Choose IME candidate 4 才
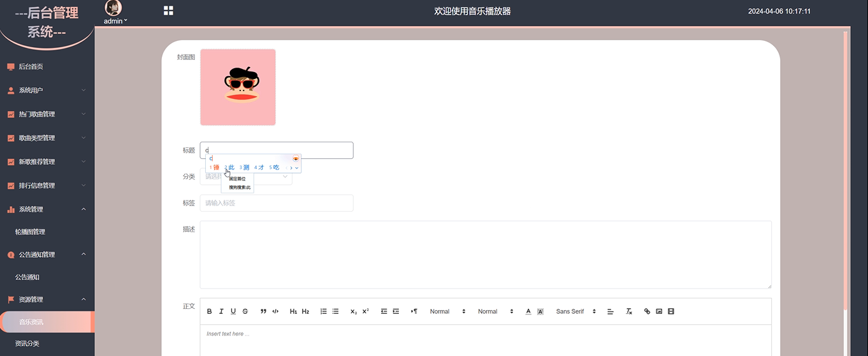Image resolution: width=868 pixels, height=356 pixels. pos(259,167)
